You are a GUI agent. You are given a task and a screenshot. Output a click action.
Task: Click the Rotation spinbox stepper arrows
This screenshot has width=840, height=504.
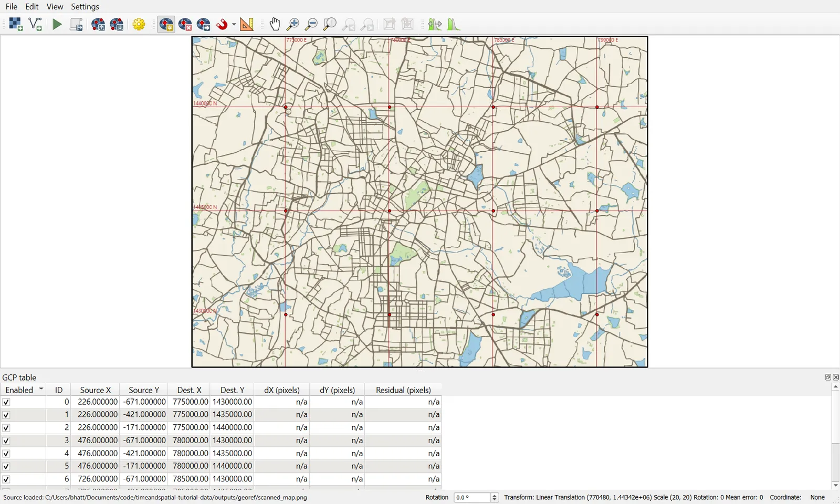495,497
